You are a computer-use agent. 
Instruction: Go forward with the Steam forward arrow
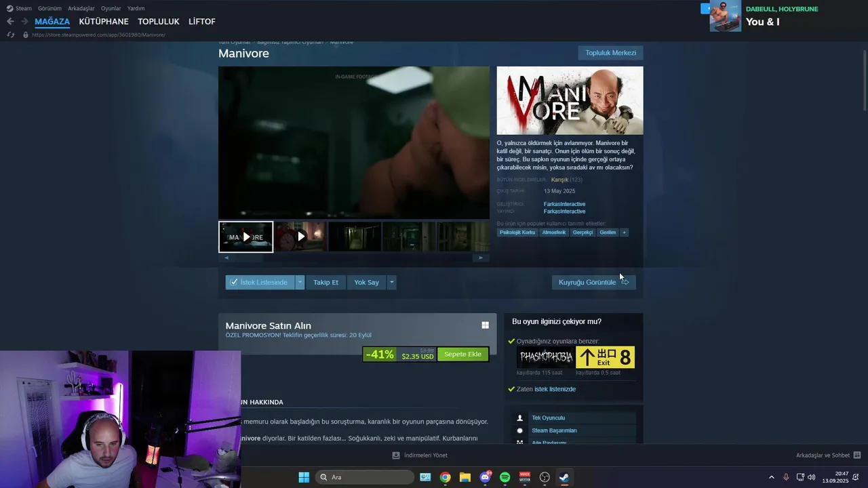tap(24, 22)
